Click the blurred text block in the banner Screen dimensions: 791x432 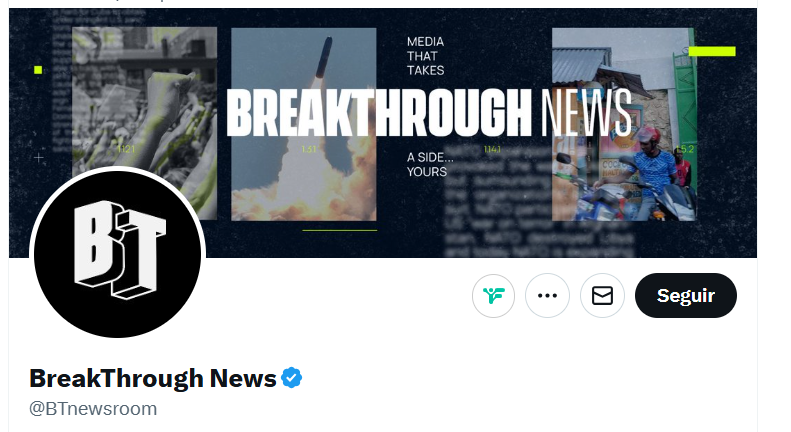tap(537, 202)
